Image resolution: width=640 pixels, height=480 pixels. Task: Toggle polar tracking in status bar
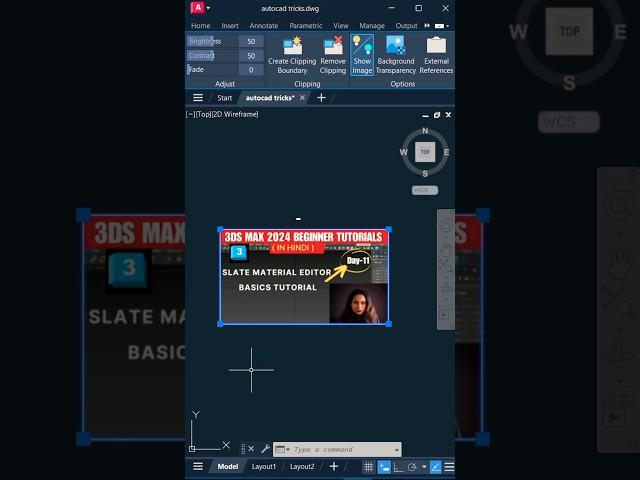tap(412, 467)
